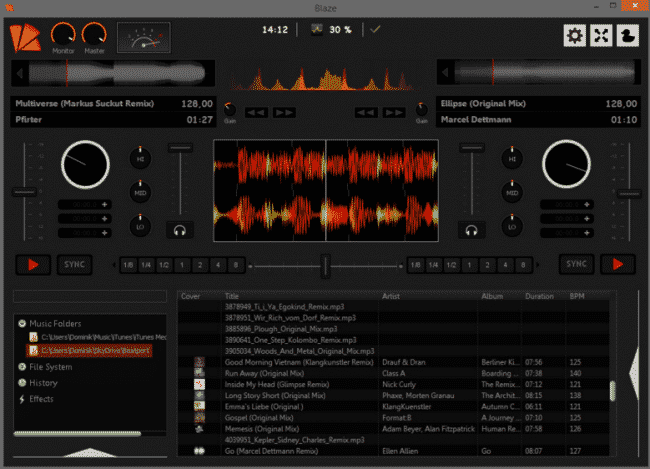
Task: Click the yellow duck icon
Action: (629, 36)
